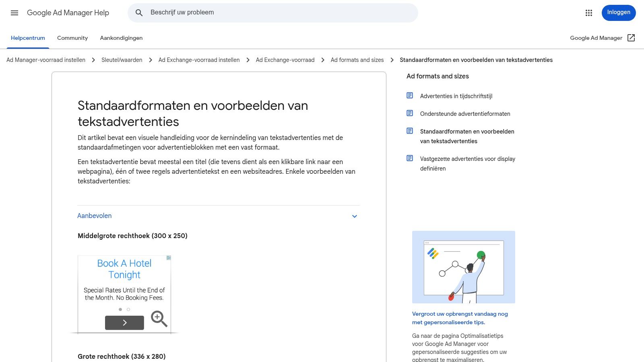Open the hamburger main menu
The image size is (644, 362).
tap(14, 13)
